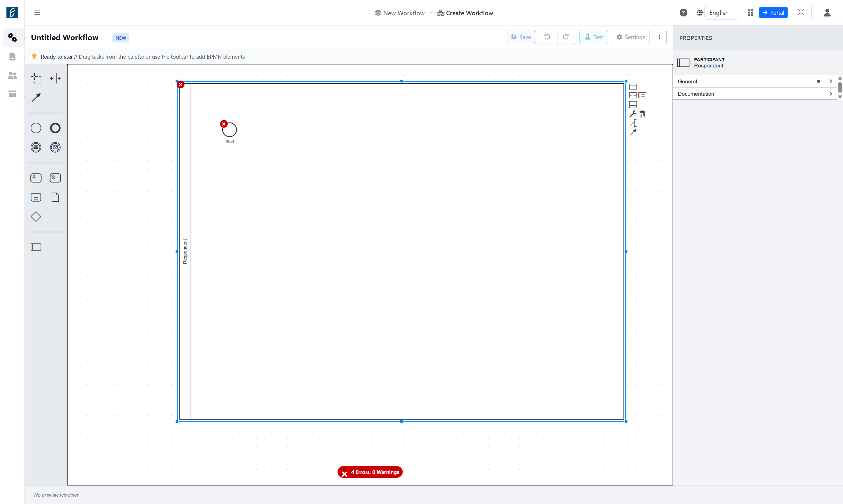
Task: Expand the General properties section
Action: (755, 81)
